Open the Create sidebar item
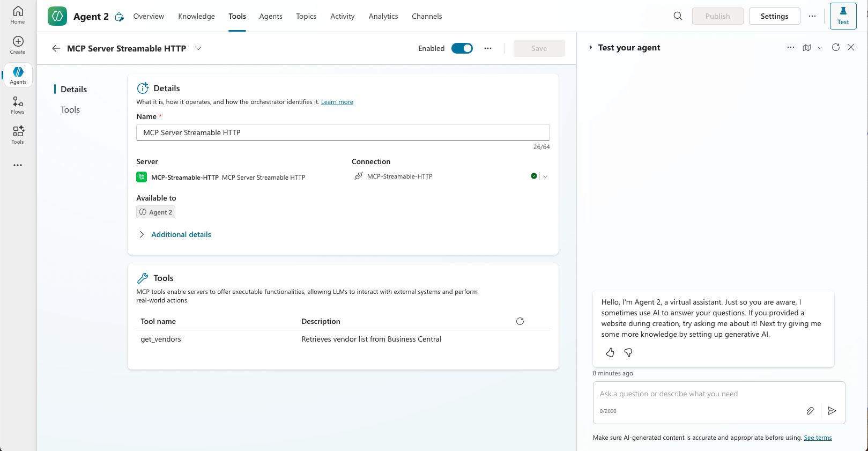This screenshot has height=451, width=868. click(x=18, y=45)
